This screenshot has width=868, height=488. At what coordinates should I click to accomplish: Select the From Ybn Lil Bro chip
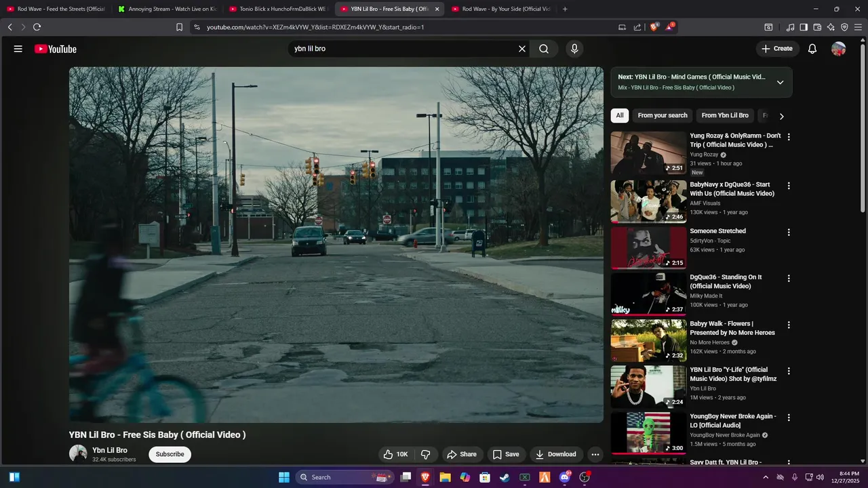[x=725, y=115]
